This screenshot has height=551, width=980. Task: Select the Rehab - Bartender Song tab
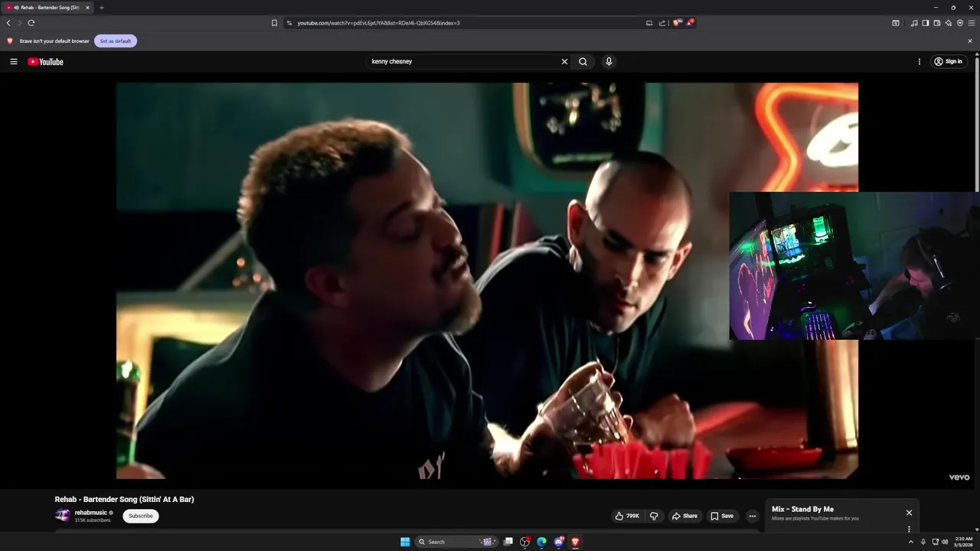pos(47,8)
